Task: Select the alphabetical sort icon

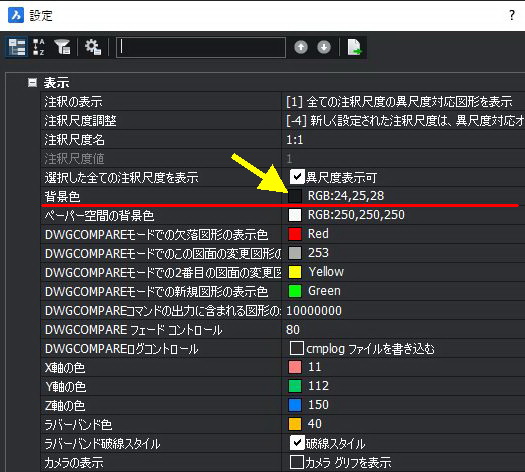Action: tap(39, 47)
